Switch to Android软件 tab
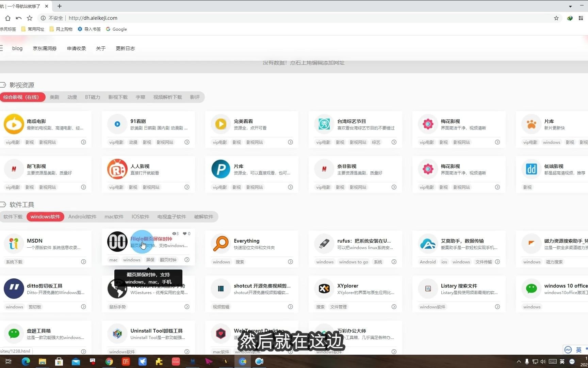This screenshot has width=588, height=368. coord(82,217)
